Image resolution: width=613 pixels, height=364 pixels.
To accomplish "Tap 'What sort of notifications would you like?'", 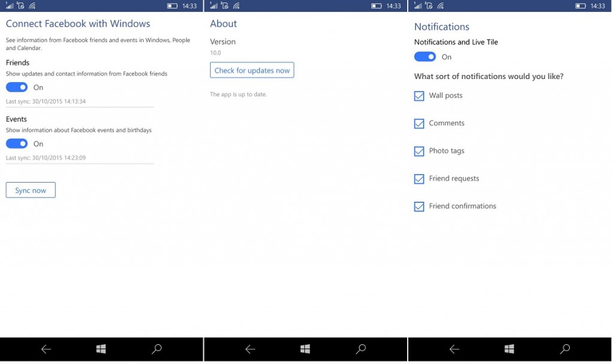I will pyautogui.click(x=488, y=76).
